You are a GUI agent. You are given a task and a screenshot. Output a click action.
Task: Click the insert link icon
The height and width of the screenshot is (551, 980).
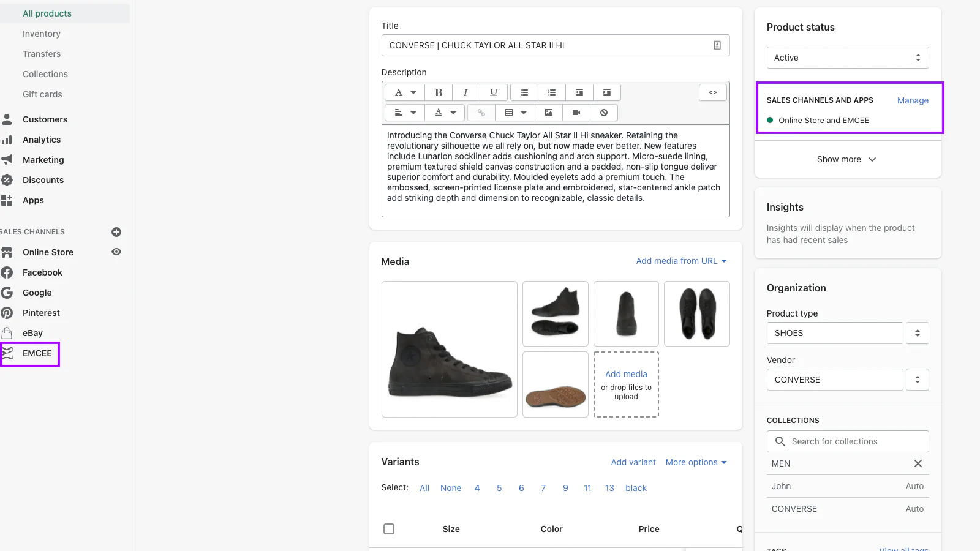tap(481, 113)
